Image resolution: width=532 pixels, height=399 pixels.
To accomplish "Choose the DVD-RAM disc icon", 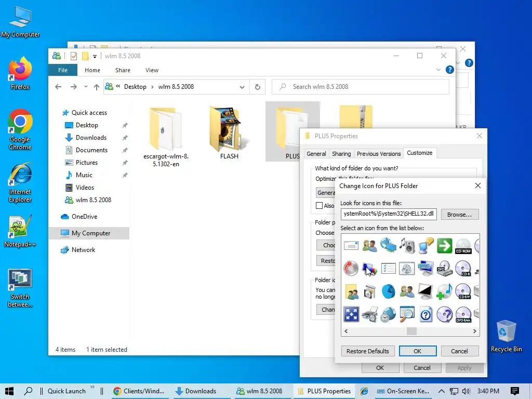I will click(x=463, y=314).
